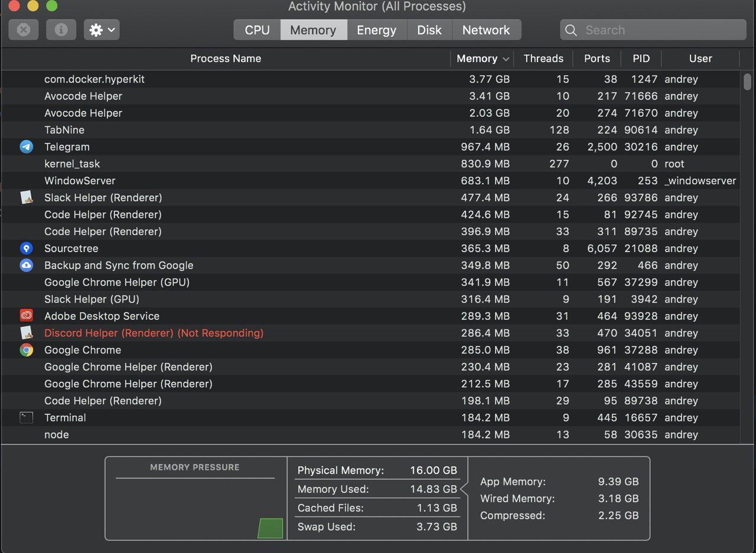
Task: Sort by the Threads column header
Action: pos(543,58)
